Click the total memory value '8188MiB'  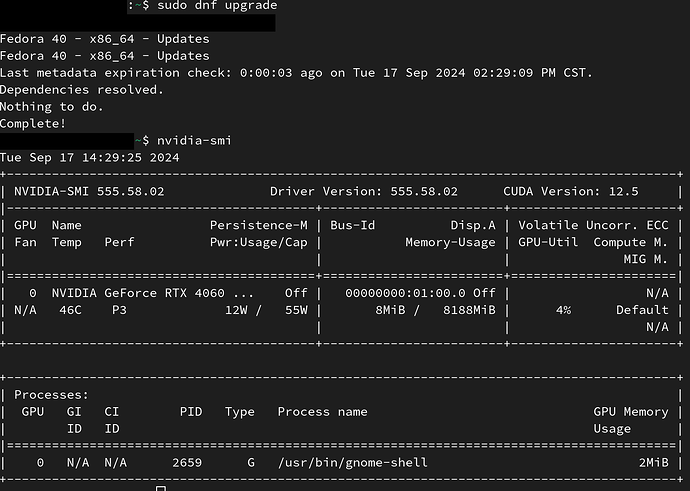click(x=469, y=310)
